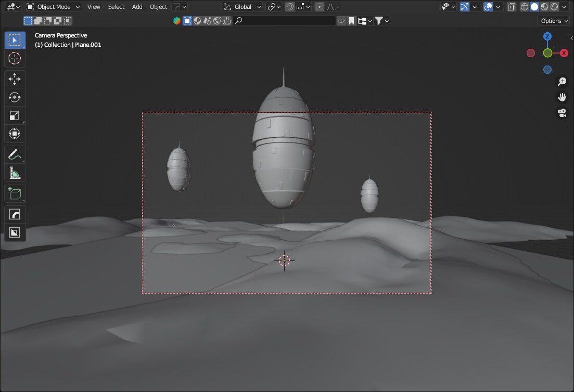Activate the 3D Cursor tool
574x392 pixels.
[15, 58]
